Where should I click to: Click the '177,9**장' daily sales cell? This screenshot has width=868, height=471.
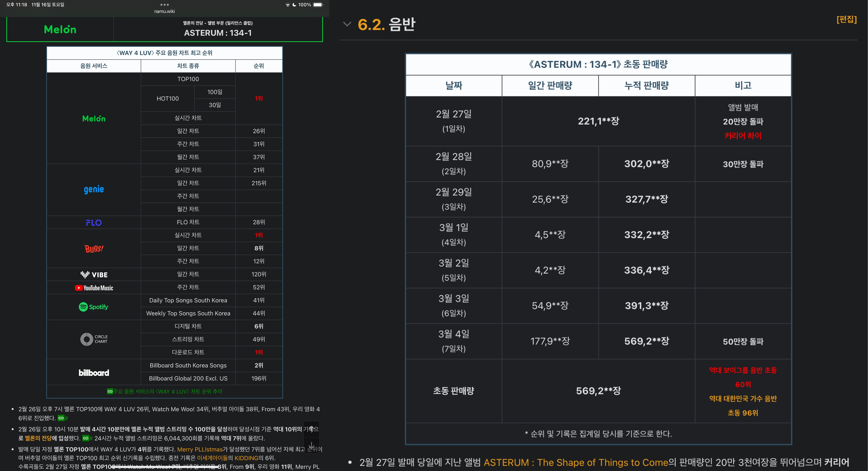coord(550,341)
